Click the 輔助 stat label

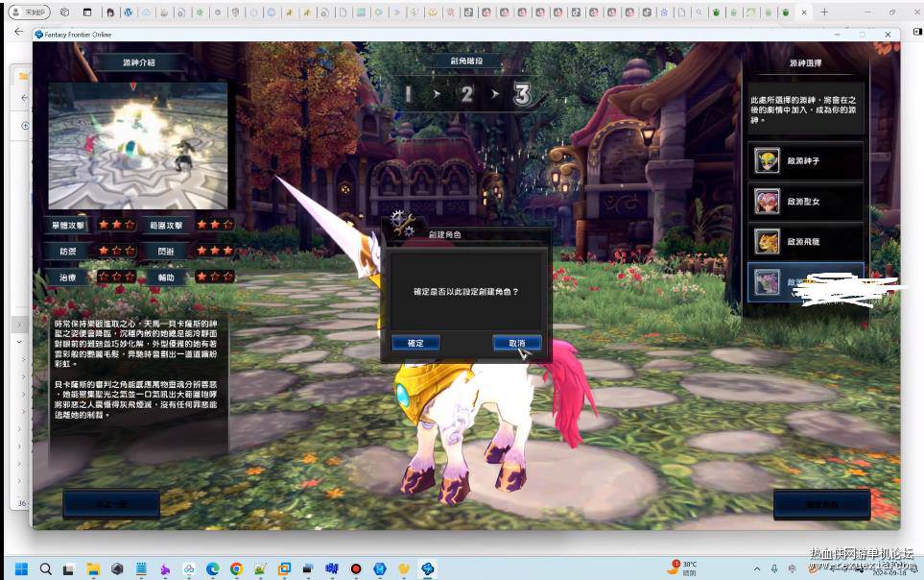[x=166, y=277]
